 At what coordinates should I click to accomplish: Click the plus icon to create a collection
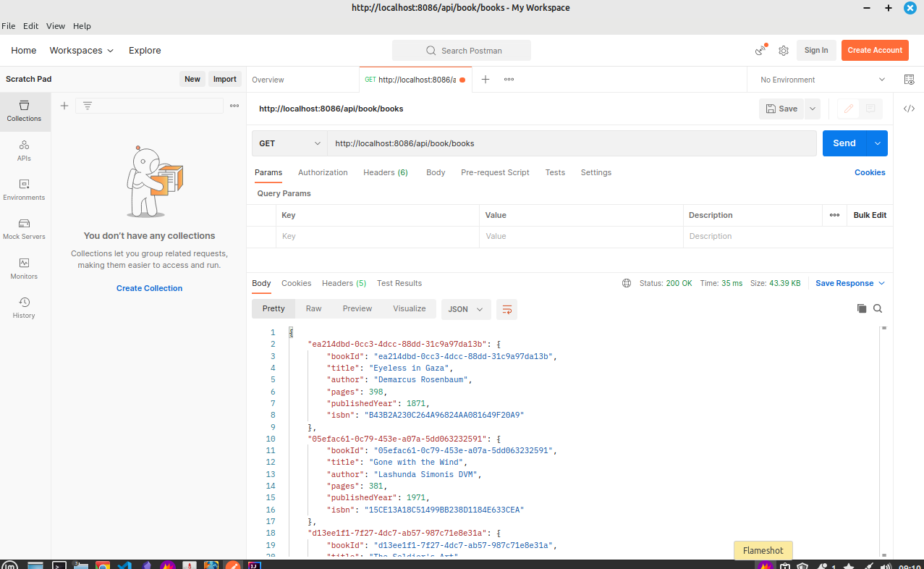pyautogui.click(x=64, y=106)
